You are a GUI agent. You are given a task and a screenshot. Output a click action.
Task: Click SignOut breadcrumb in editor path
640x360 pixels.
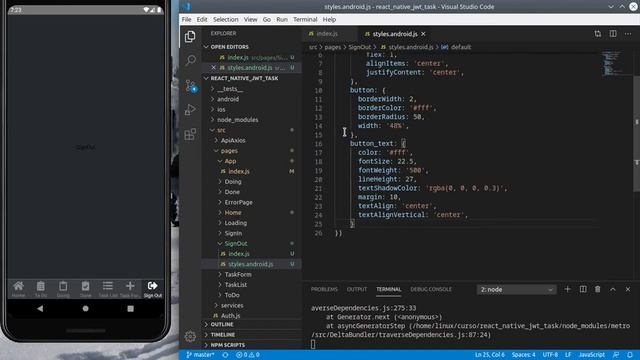tap(359, 47)
